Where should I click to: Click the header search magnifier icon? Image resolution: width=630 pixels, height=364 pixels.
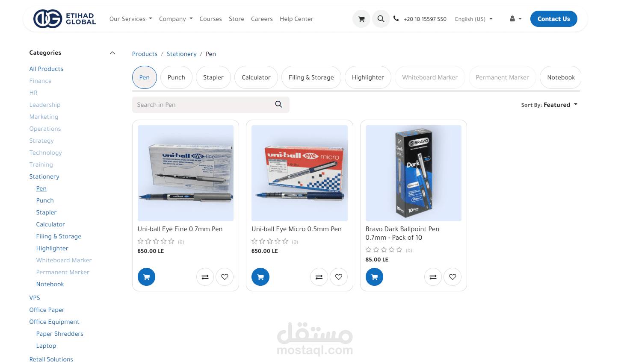point(381,19)
